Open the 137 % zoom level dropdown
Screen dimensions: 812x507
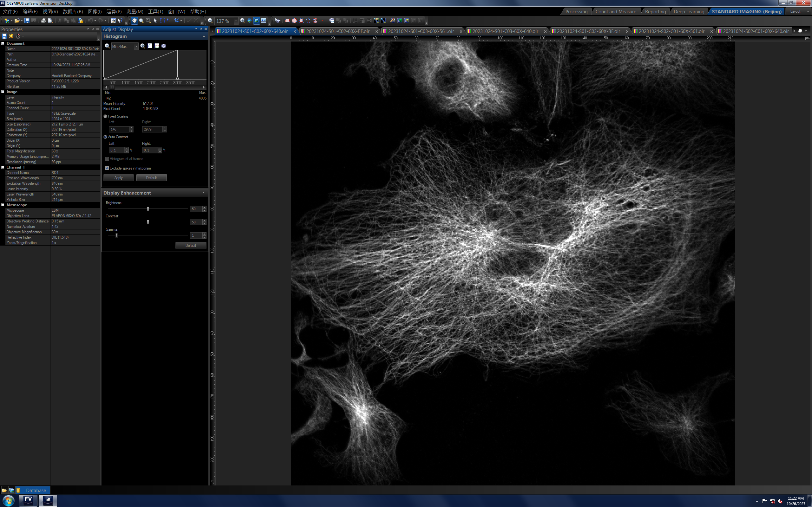coord(236,21)
